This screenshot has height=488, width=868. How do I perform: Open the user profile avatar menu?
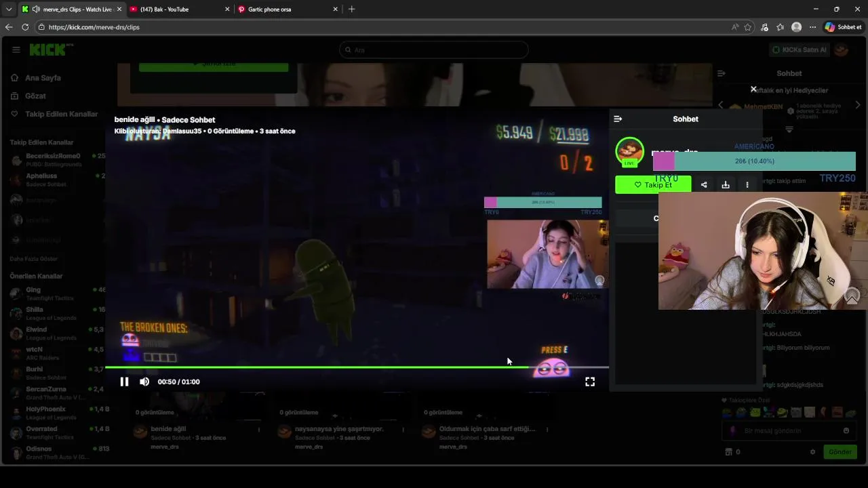coord(841,49)
